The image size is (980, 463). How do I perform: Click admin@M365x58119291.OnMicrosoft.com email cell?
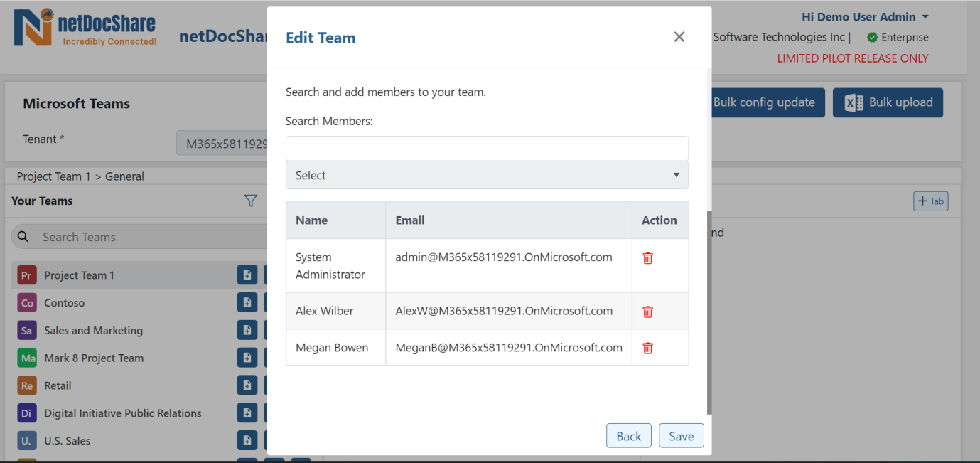point(509,265)
